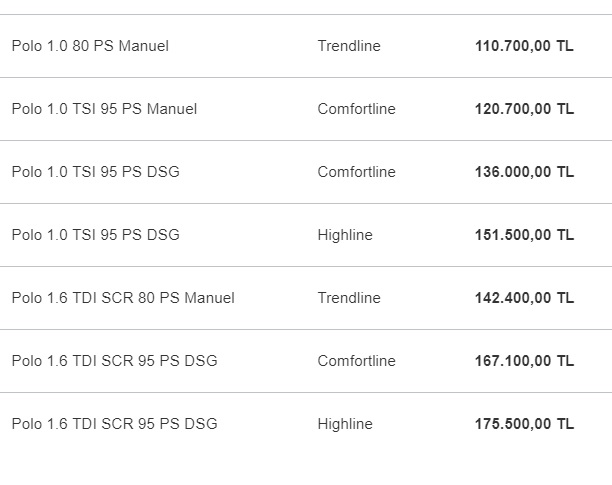Select Polo 1.0 TSI 95 PS DSG Comfortline model name
Screen dimensions: 612x485
(96, 172)
